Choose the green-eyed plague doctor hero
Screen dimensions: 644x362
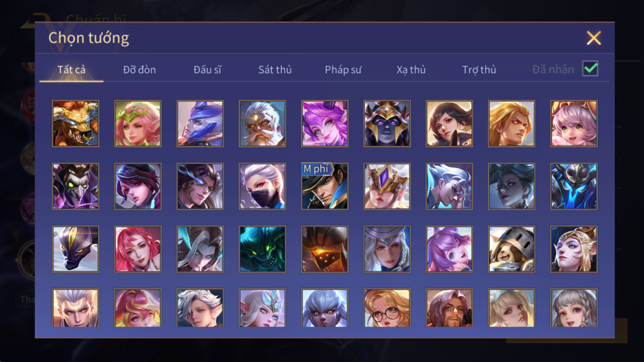point(75,186)
